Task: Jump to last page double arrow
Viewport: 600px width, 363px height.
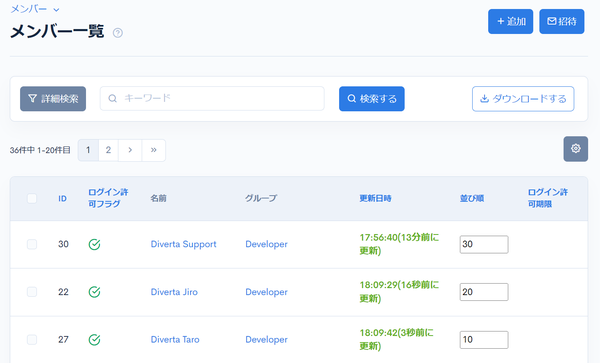Action: point(153,150)
